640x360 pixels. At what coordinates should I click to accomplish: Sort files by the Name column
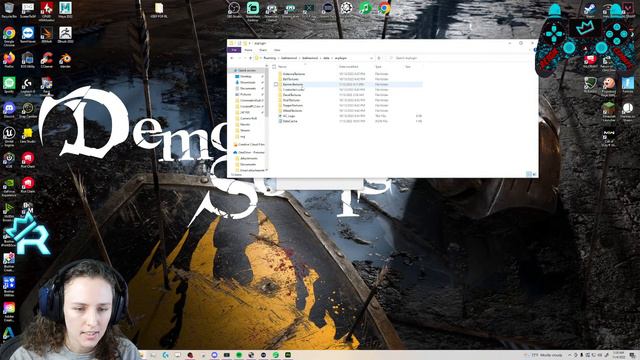[x=282, y=67]
